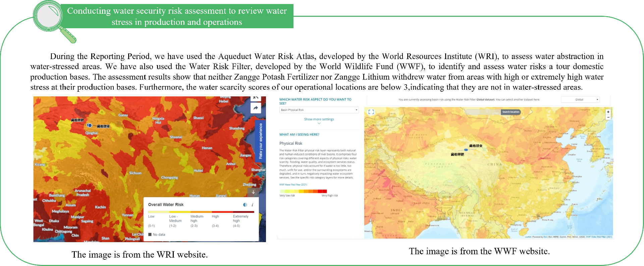Click the fullscreen icon on WWF map
The height and width of the screenshot is (266, 644).
371,112
